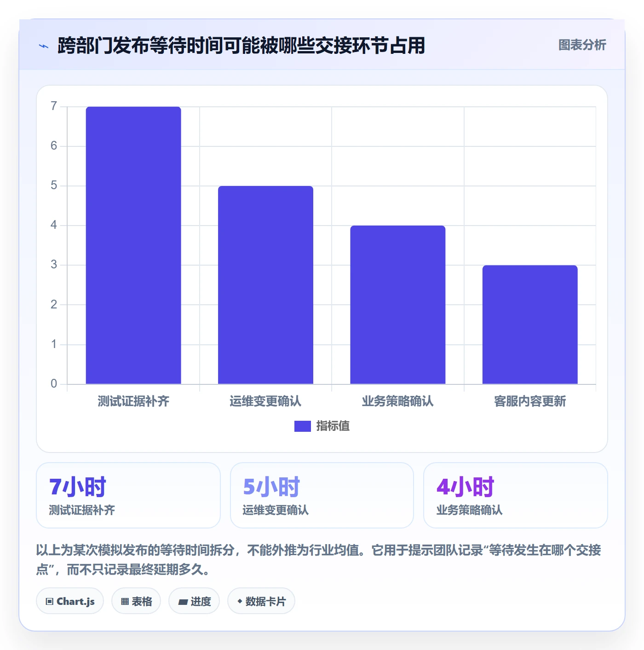
Task: Click the 运维变更确认 bar in the chart
Action: (x=265, y=285)
